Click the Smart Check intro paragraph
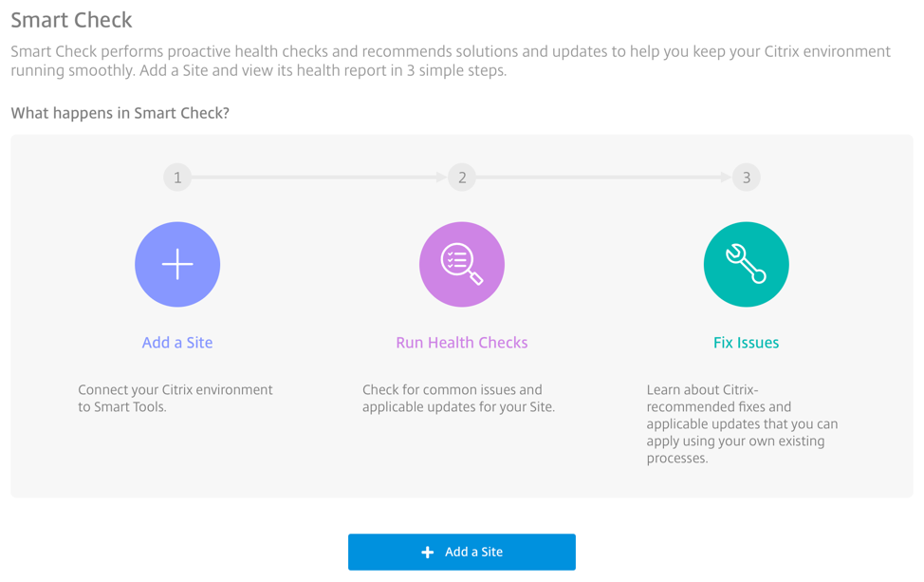The height and width of the screenshot is (582, 924). pyautogui.click(x=451, y=61)
